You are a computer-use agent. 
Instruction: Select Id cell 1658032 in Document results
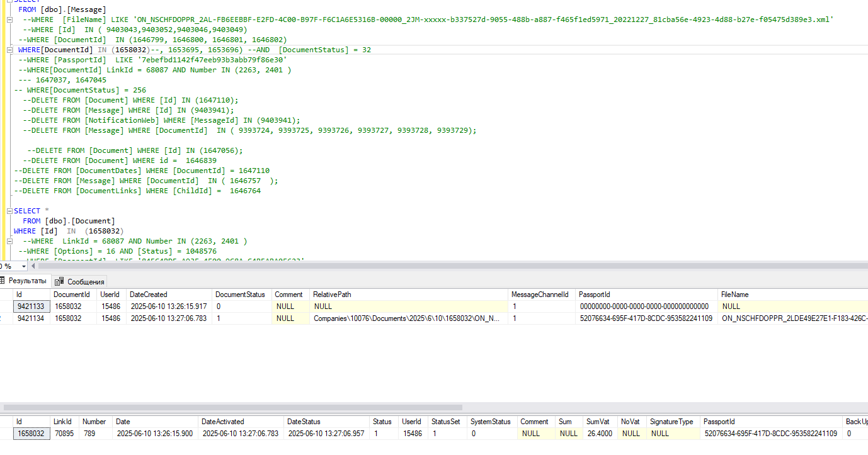(31, 434)
